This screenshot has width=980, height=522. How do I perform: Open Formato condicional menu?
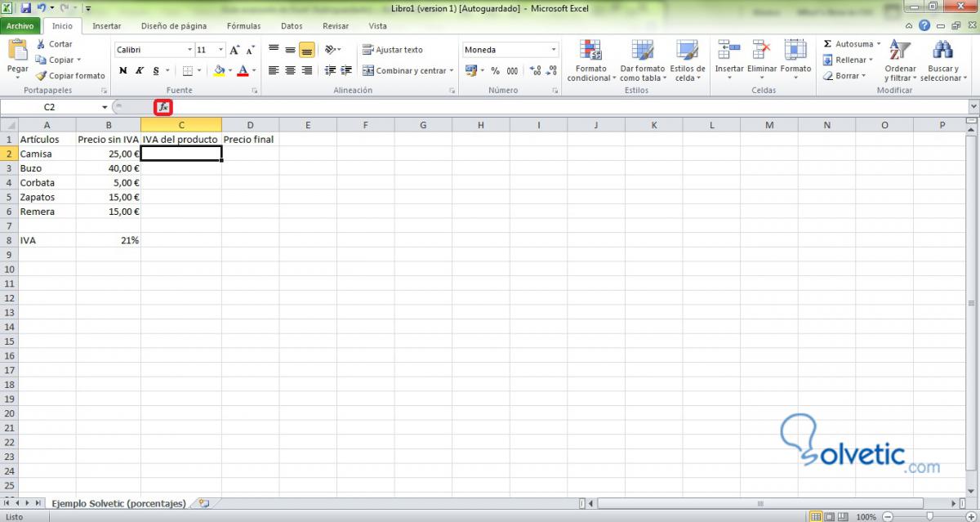[590, 60]
